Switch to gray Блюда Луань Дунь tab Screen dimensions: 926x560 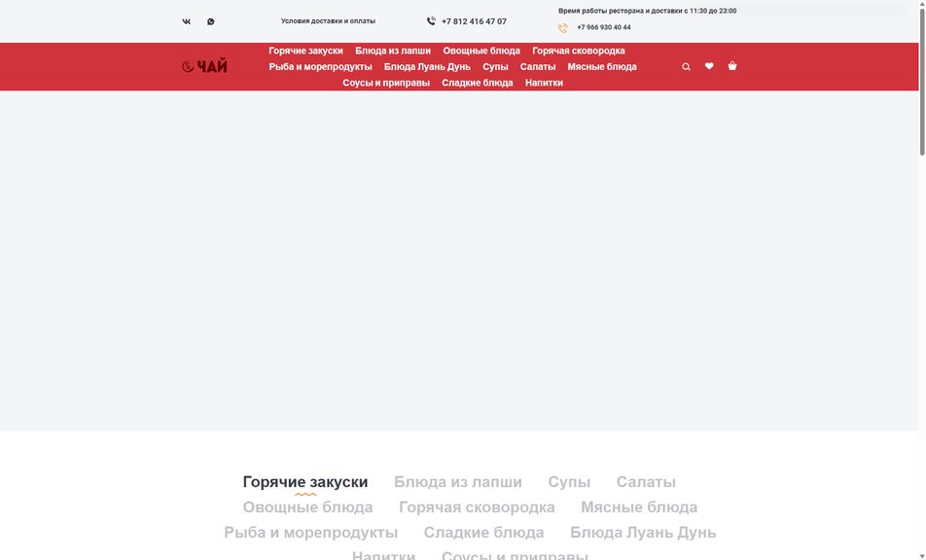tap(643, 533)
